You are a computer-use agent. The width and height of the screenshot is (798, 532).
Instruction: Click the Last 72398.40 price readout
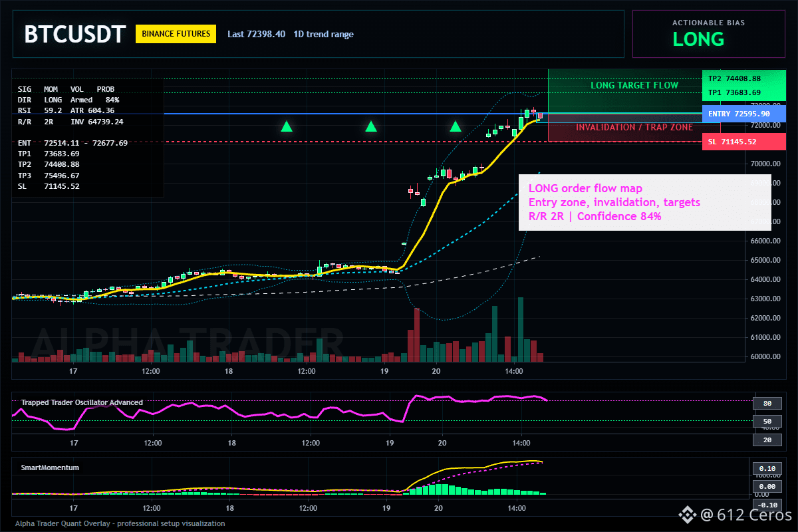pos(256,34)
